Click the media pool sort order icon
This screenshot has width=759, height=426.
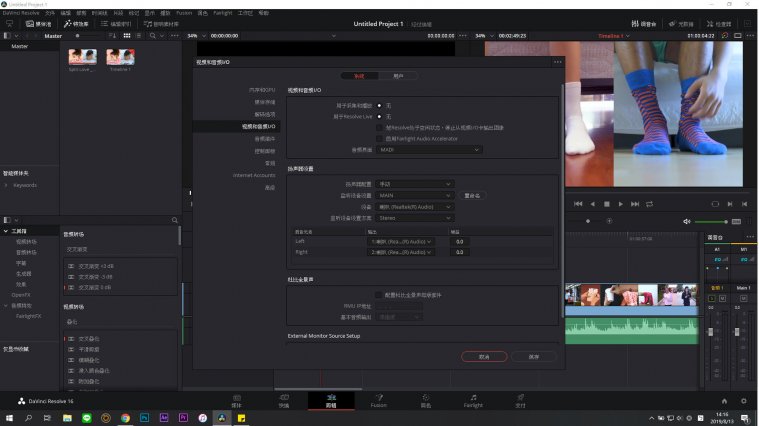point(112,36)
